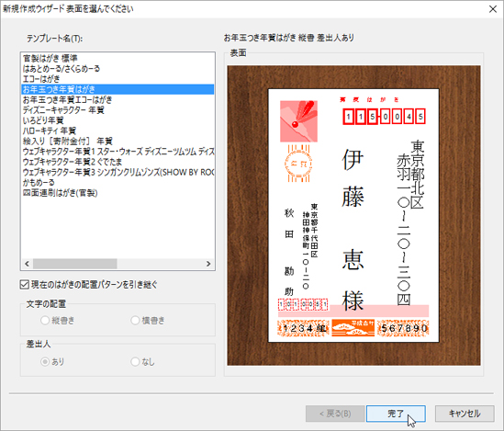Screen dimensions: 504x431
Task: Select ディズニーキャラクター 年賀 template
Action: click(x=118, y=110)
